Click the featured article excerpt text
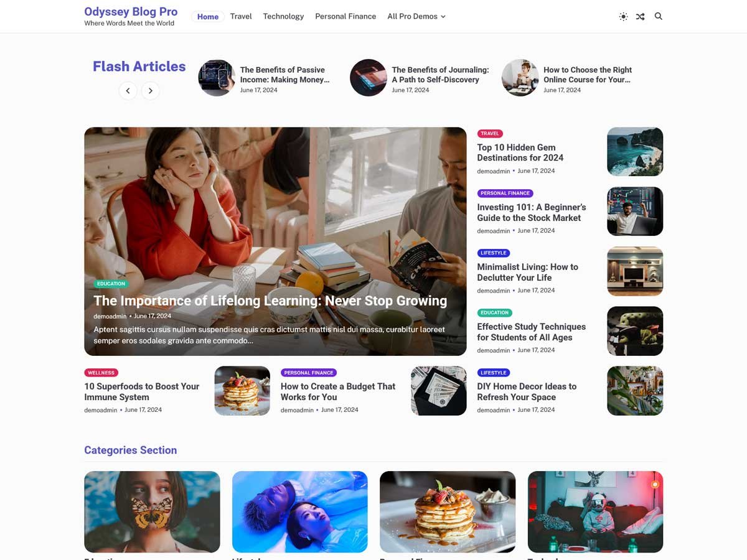This screenshot has width=747, height=560. tap(270, 335)
